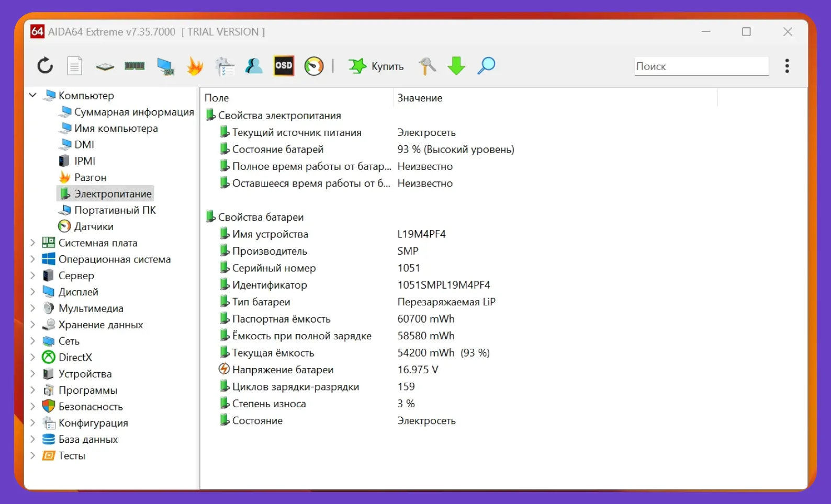Open the preferences checklist toolbar icon
The height and width of the screenshot is (504, 831).
(225, 66)
